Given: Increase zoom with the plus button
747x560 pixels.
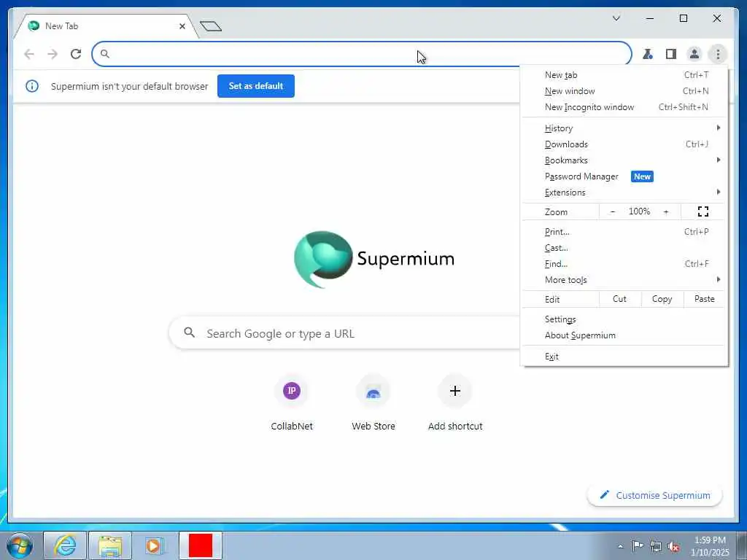Looking at the screenshot, I should pos(666,211).
